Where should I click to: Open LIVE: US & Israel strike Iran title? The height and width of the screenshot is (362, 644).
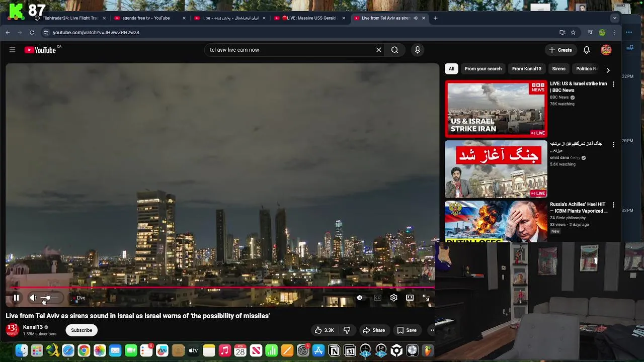[579, 87]
